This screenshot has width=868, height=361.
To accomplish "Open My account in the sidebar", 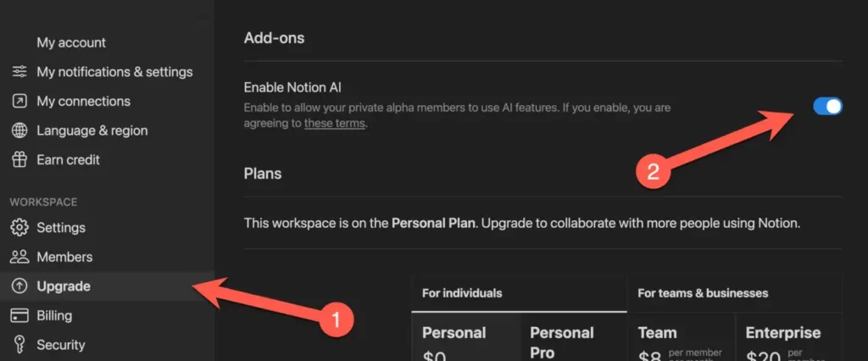I will pos(71,42).
